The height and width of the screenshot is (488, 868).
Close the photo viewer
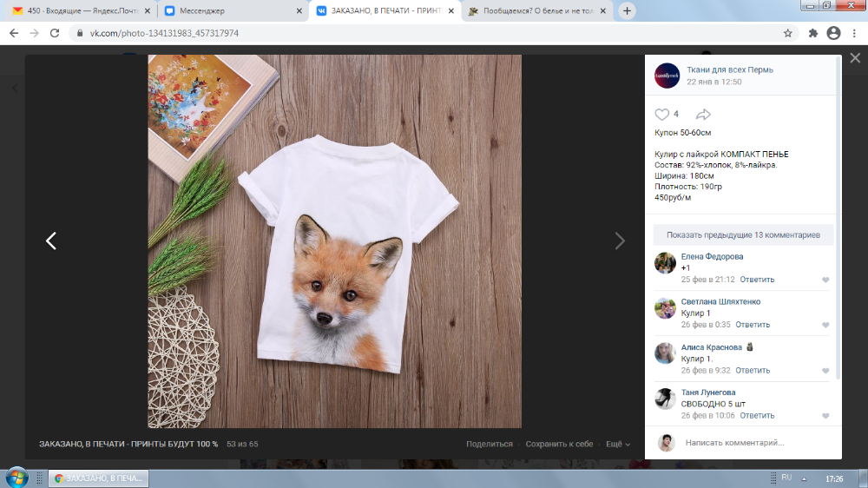pos(855,58)
